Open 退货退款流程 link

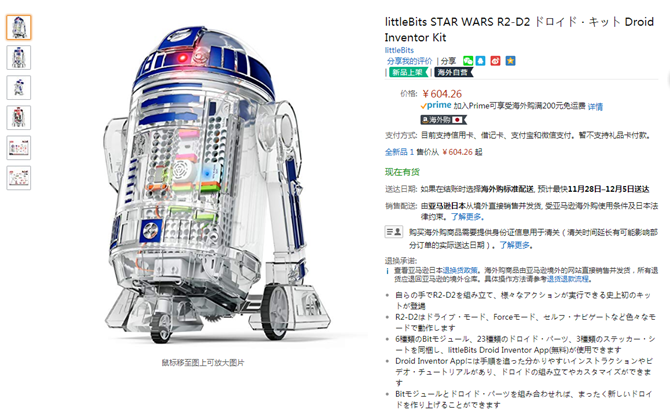[568, 279]
